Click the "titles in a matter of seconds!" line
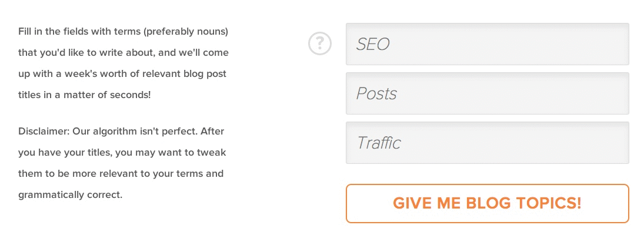The width and height of the screenshot is (644, 252). pyautogui.click(x=84, y=95)
